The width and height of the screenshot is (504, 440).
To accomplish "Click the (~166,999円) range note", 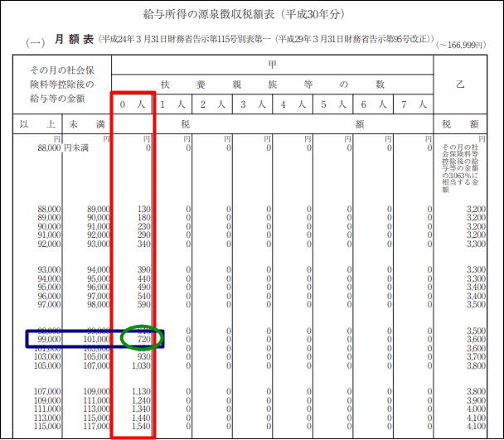I will click(x=461, y=45).
